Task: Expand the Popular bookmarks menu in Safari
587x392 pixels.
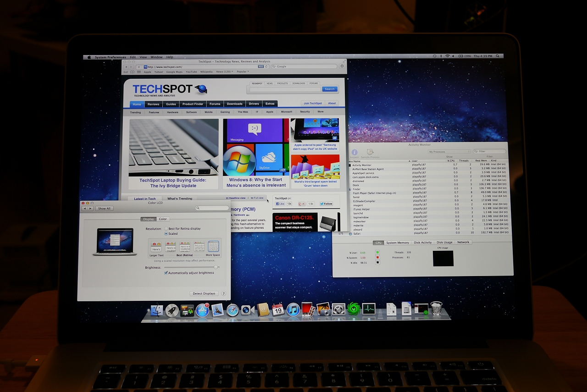Action: [x=242, y=72]
